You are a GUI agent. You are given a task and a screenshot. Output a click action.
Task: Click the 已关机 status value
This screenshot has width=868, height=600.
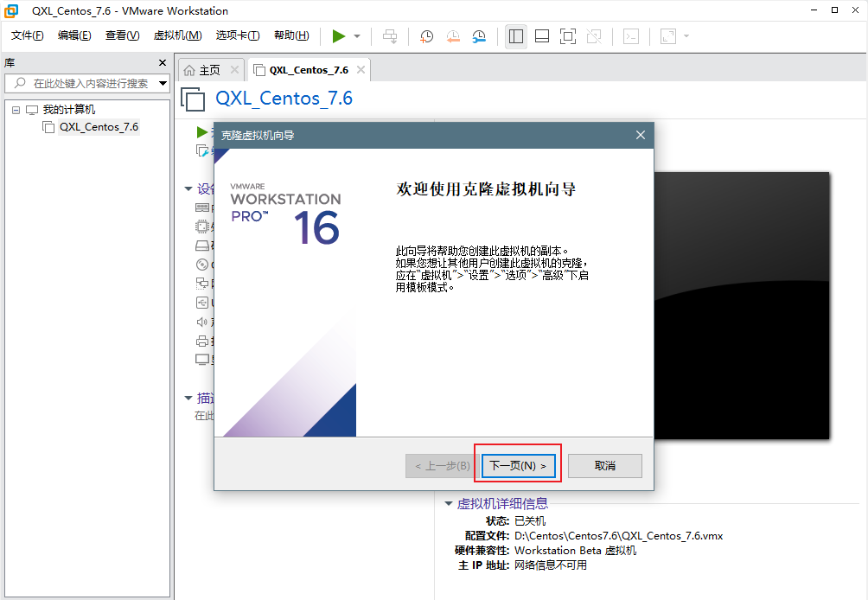530,520
